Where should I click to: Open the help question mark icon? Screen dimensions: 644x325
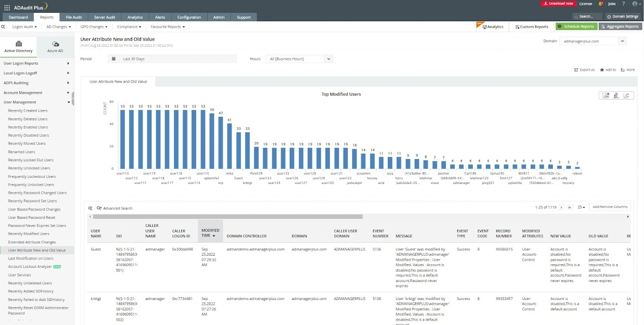[x=623, y=4]
